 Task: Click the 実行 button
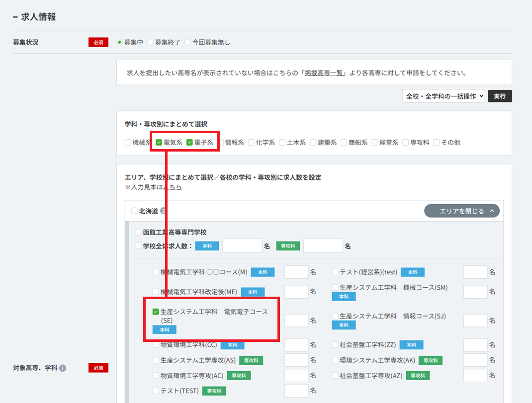[x=500, y=96]
